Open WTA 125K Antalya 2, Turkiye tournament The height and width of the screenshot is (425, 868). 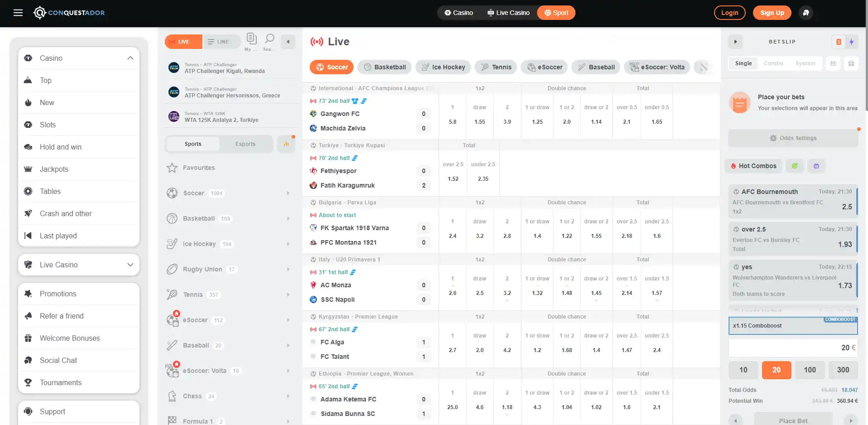[x=231, y=117]
